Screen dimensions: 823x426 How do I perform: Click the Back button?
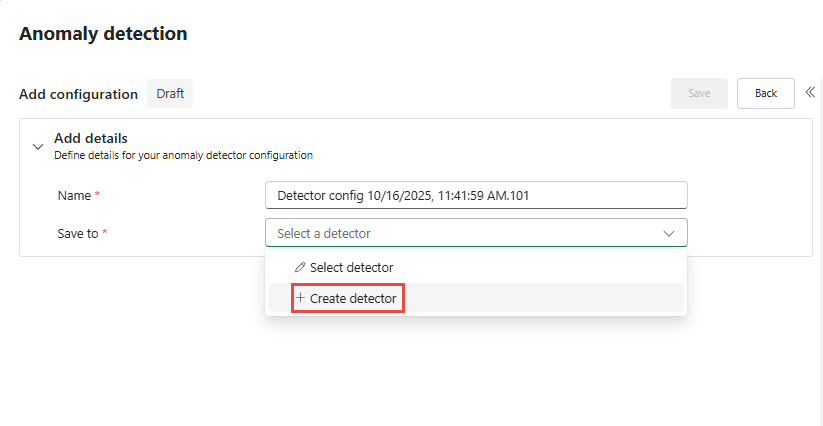point(766,93)
